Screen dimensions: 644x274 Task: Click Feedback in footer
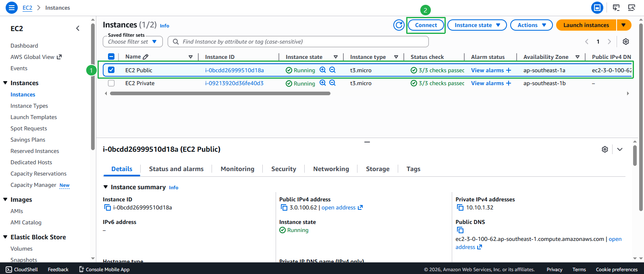(x=58, y=270)
